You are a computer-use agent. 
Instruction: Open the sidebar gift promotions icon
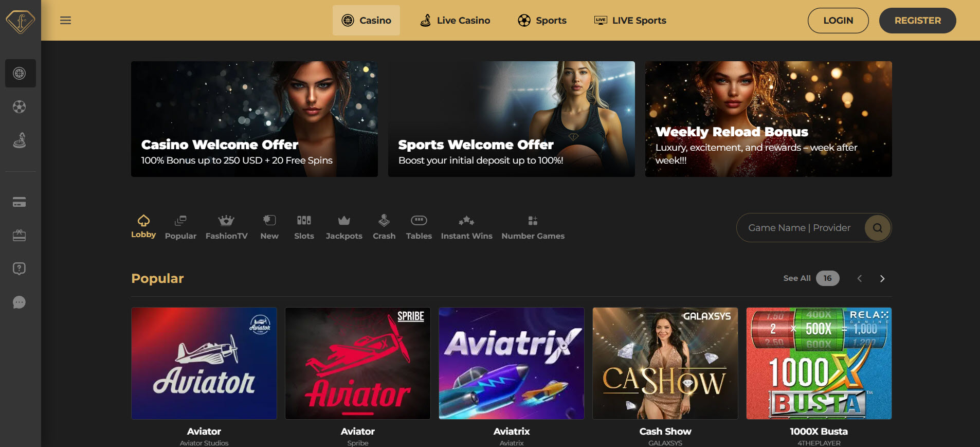(20, 236)
